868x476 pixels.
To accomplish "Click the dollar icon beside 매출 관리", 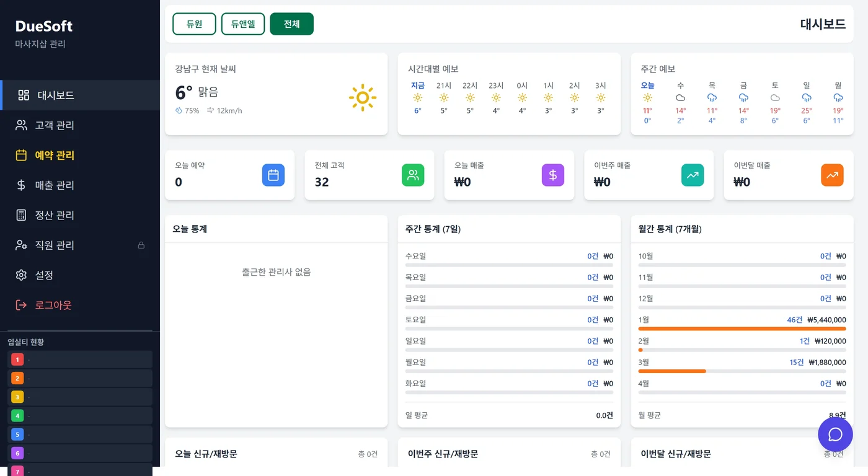I will [x=21, y=185].
